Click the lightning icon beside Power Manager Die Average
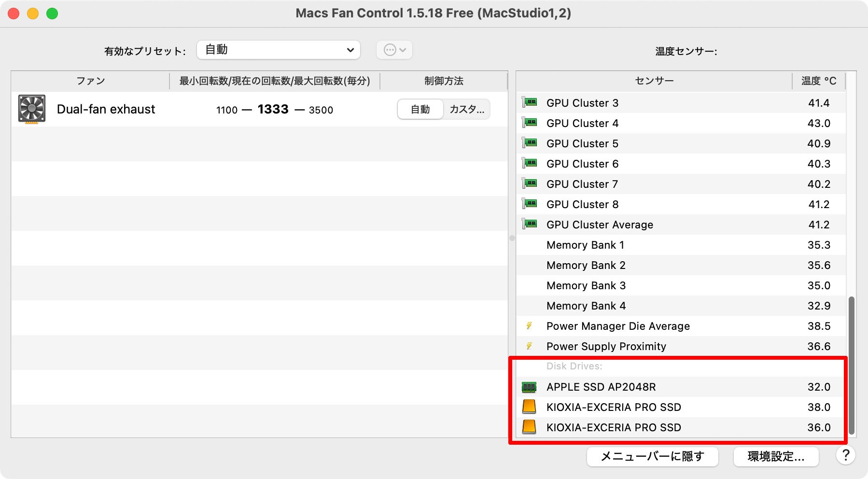Viewport: 868px width, 479px height. click(529, 326)
